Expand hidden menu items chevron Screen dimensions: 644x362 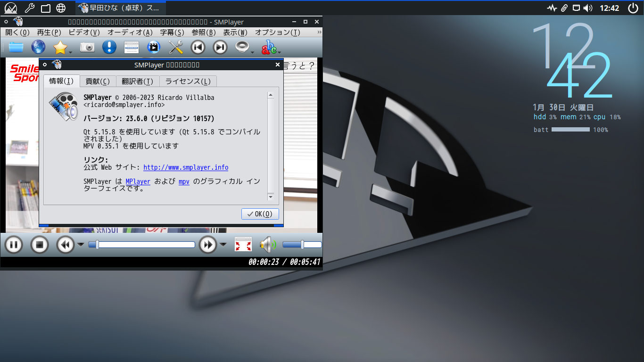coord(319,33)
